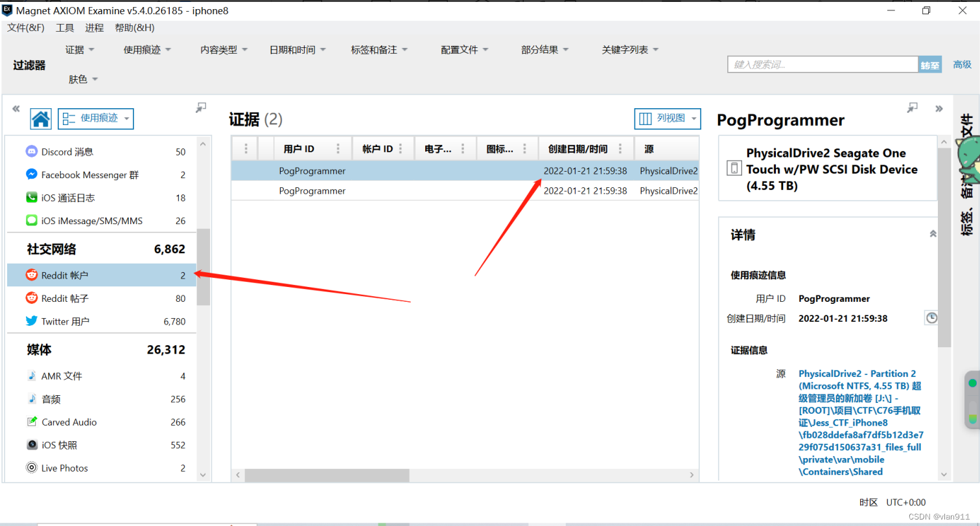980x526 pixels.
Task: Open the 标签和备注 filter dropdown
Action: click(x=379, y=49)
